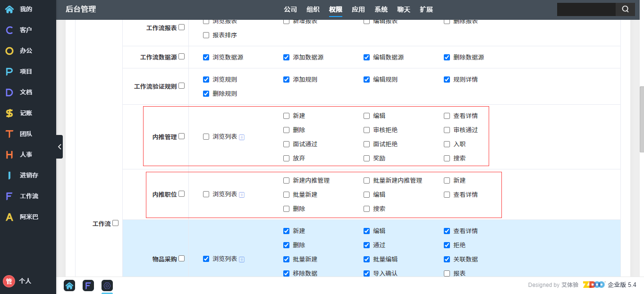Viewport: 644px width, 294px height.
Task: Uncheck 浏览数据源 permission
Action: [x=206, y=57]
